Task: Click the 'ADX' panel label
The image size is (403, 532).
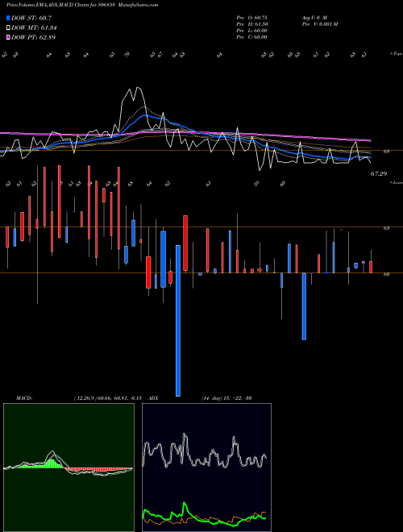Action: click(x=153, y=398)
